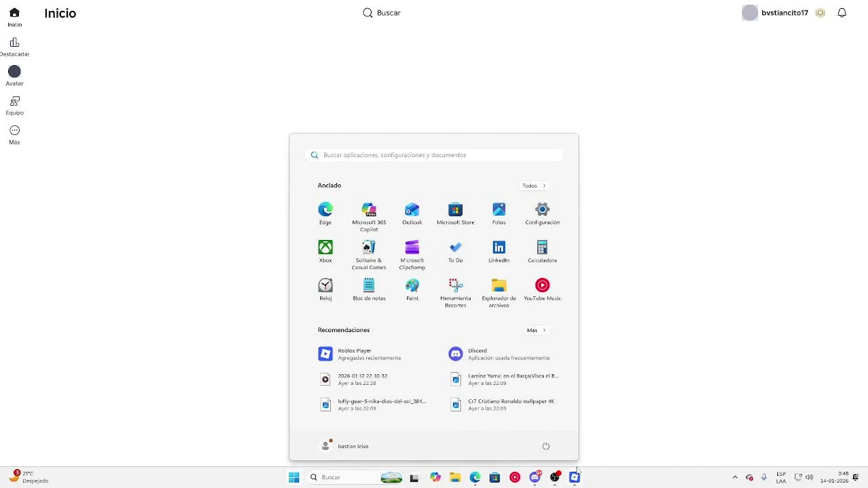Launch LinkedIn from pinned apps
868x488 pixels.
(499, 251)
